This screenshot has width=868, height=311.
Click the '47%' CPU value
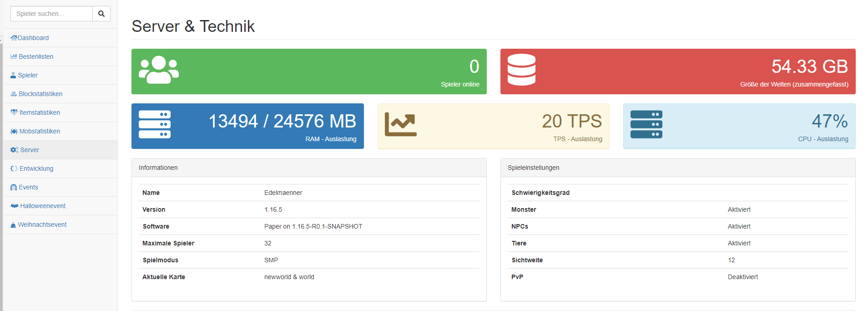830,121
